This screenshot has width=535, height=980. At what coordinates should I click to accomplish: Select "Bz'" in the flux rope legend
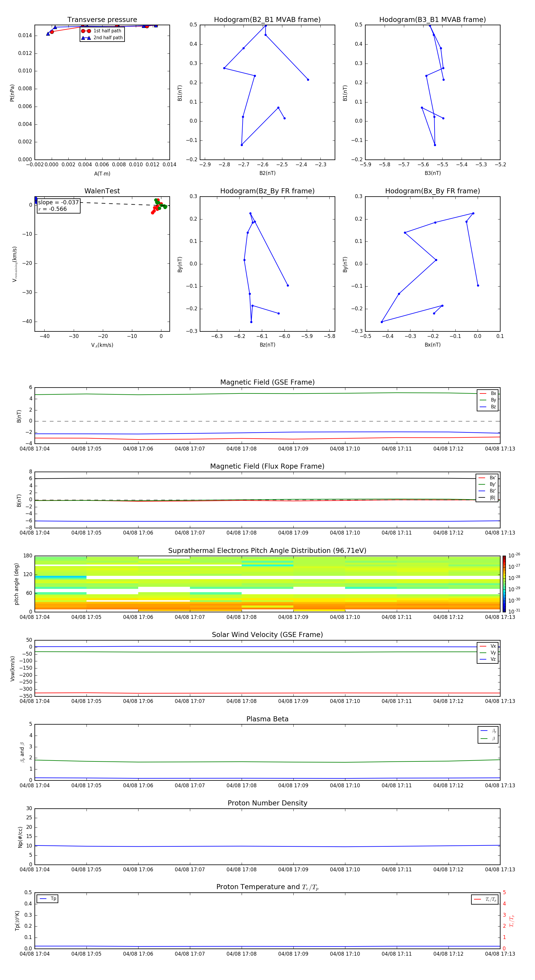[x=487, y=491]
